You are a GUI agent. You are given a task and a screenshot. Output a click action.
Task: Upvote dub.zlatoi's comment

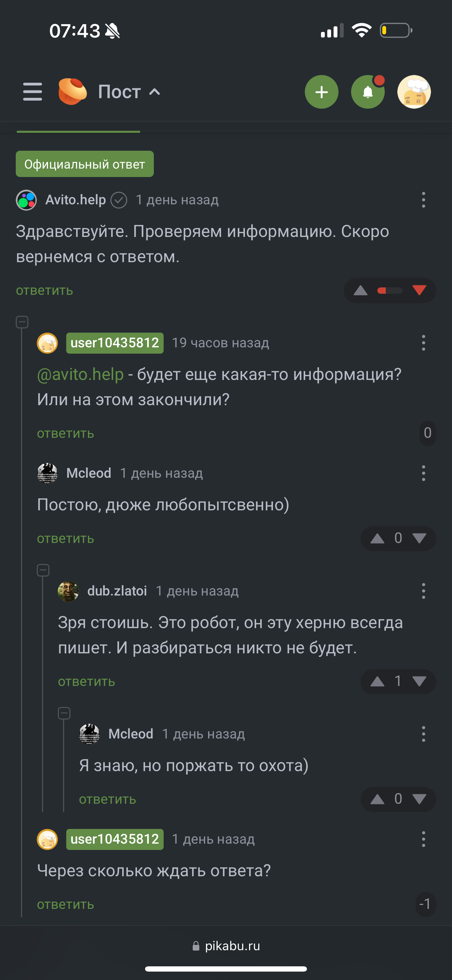(x=377, y=681)
